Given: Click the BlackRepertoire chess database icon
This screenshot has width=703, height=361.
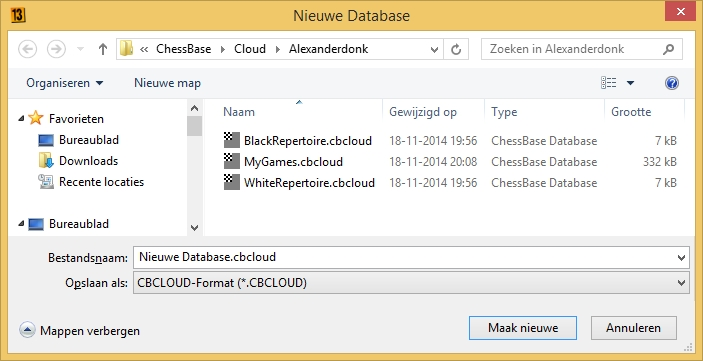Looking at the screenshot, I should click(232, 140).
